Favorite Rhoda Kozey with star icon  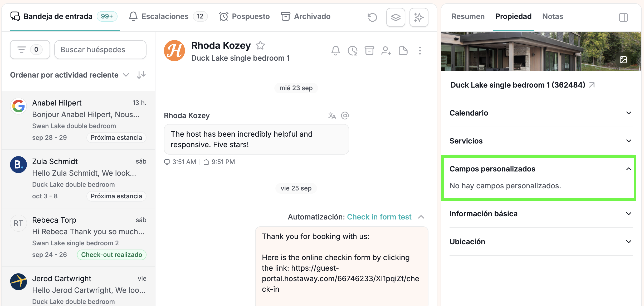point(260,45)
